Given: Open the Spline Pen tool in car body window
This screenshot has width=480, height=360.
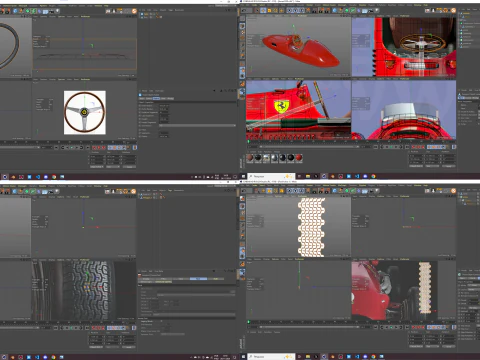Looking at the screenshot, I should pos(340,10).
